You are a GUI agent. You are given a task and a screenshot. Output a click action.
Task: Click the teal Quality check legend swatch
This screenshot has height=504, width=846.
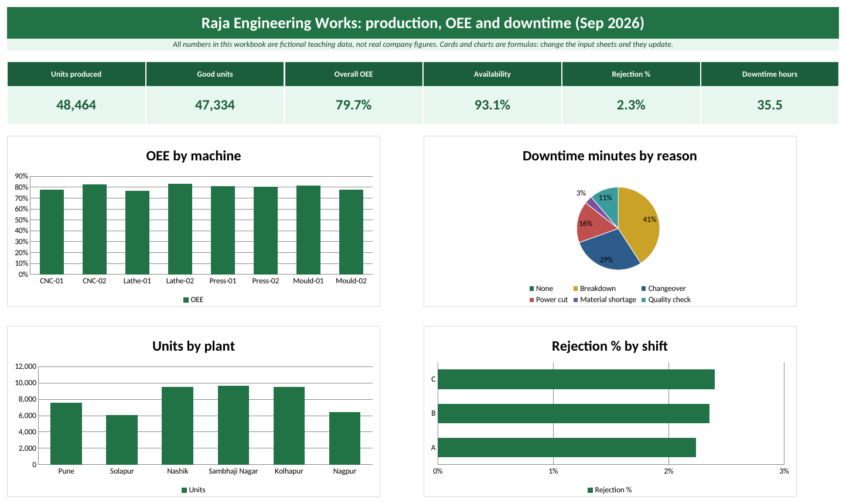(643, 300)
